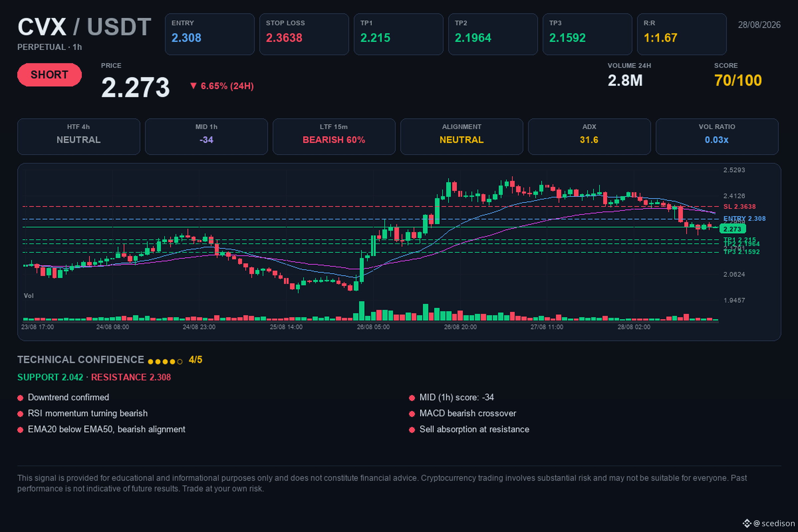798x532 pixels.
Task: Click the green 2.273 price tag on chart
Action: (732, 229)
